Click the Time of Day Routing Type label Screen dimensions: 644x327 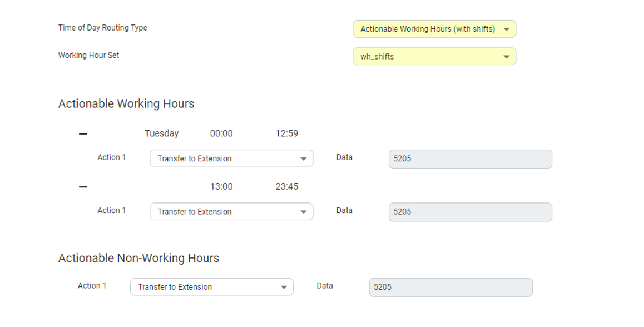103,28
